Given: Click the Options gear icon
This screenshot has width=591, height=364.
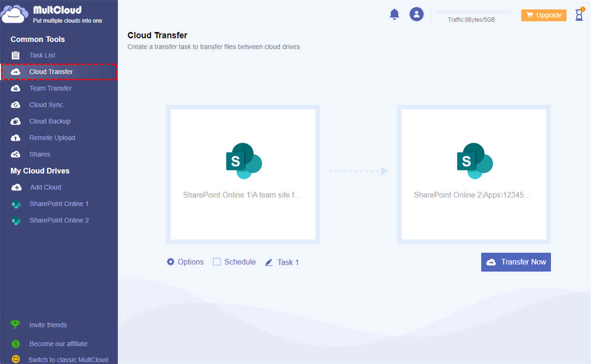Looking at the screenshot, I should [170, 262].
